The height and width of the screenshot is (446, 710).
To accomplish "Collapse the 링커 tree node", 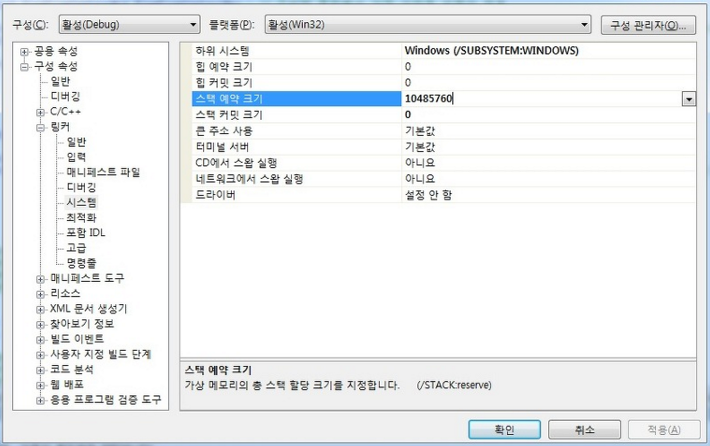I will point(41,128).
